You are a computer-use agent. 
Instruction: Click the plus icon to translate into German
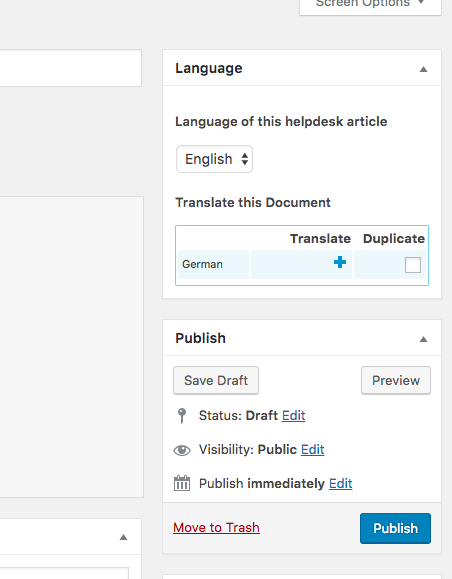pyautogui.click(x=340, y=262)
